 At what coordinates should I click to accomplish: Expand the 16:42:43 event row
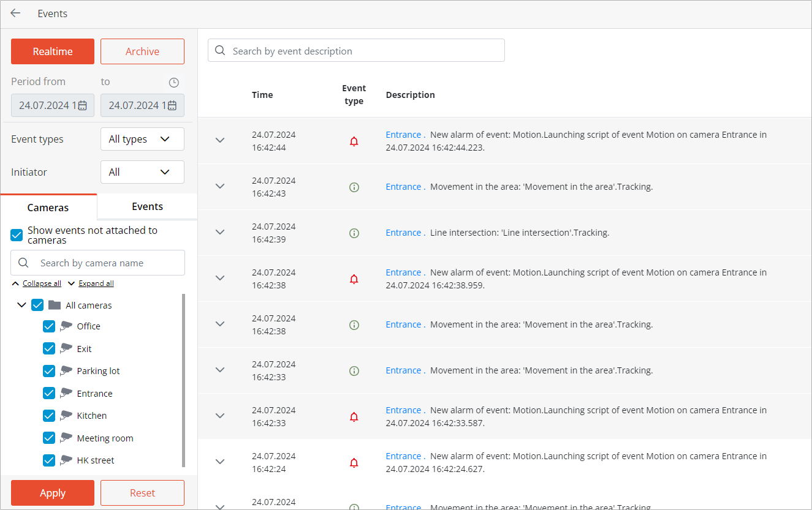tap(220, 186)
